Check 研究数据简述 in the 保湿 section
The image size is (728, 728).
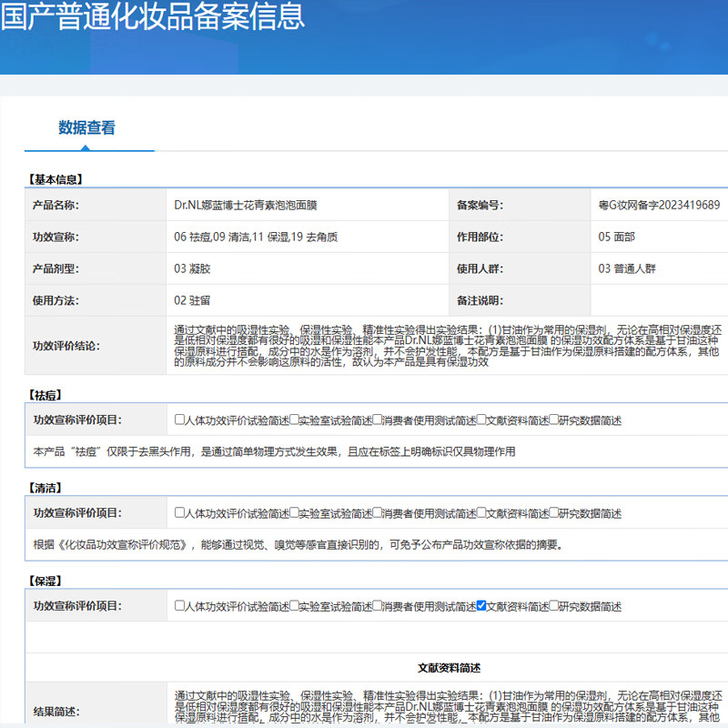click(x=554, y=605)
